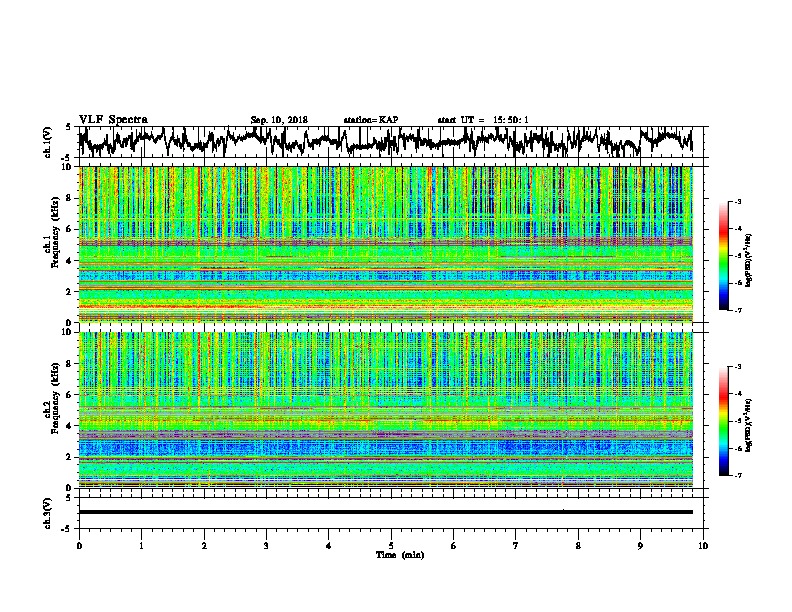This screenshot has height=612, width=792.
Task: Click the 'VLF Spectra' title text
Action: tap(113, 120)
